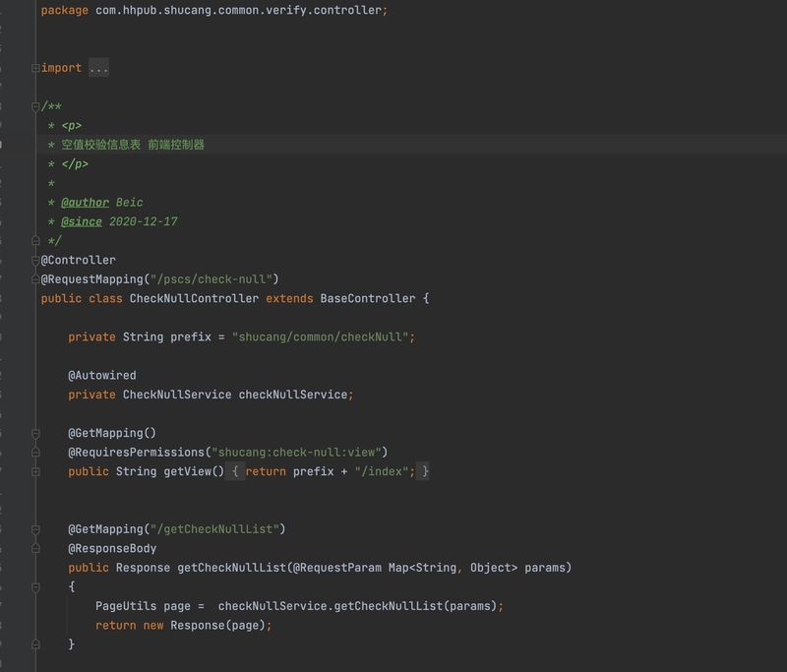787x672 pixels.
Task: Click the "extends" keyword
Action: click(x=289, y=298)
